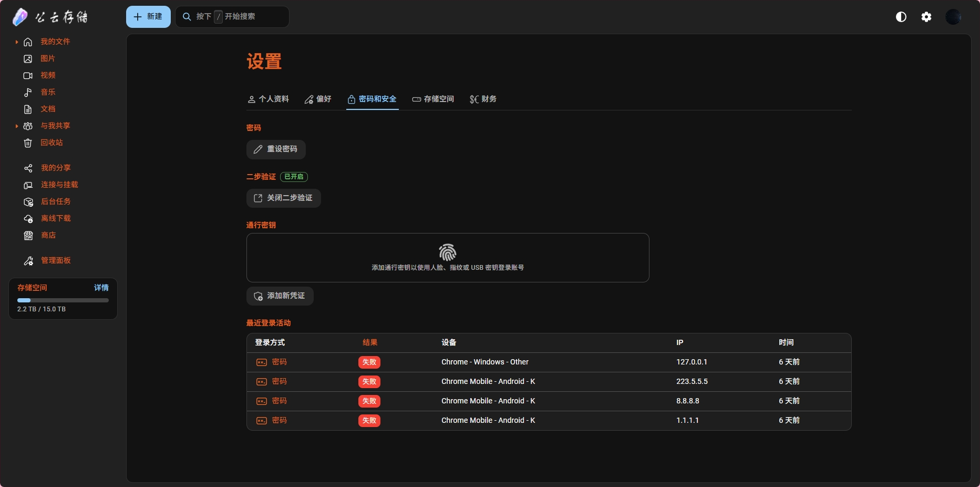Click the Images icon in sidebar
980x487 pixels.
[28, 59]
